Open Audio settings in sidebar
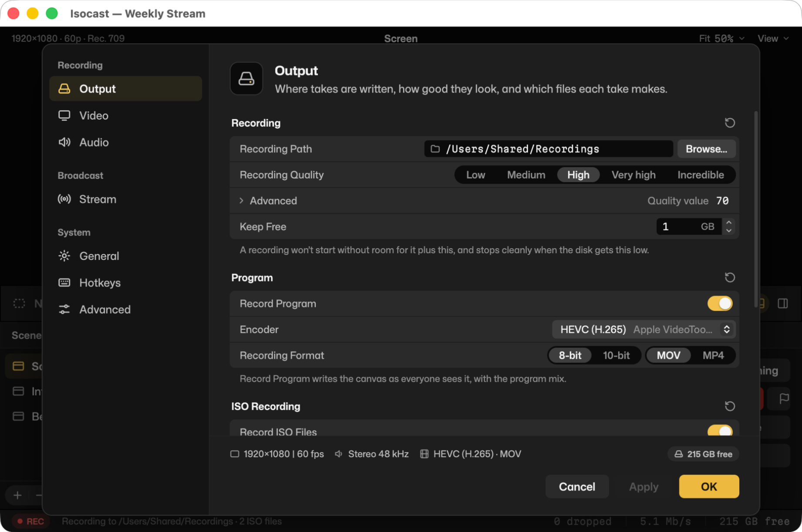 (125, 142)
